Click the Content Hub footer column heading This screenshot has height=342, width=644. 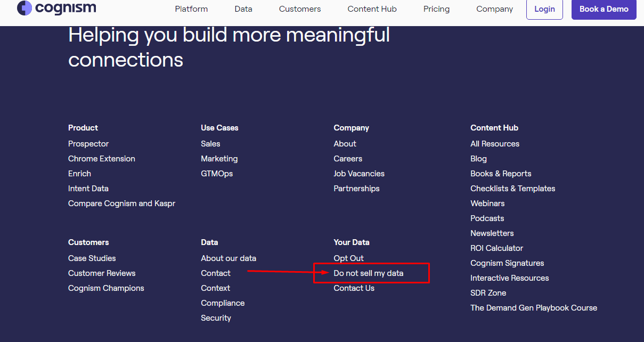tap(494, 128)
